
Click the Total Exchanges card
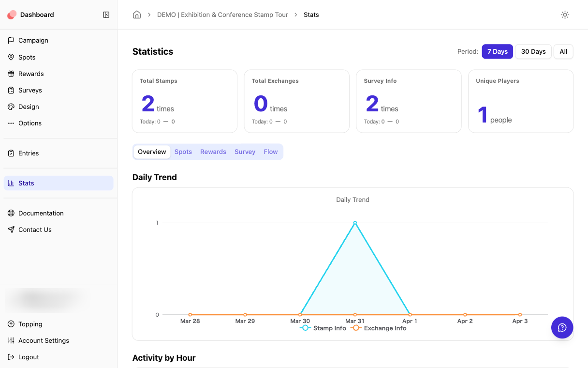coord(297,101)
